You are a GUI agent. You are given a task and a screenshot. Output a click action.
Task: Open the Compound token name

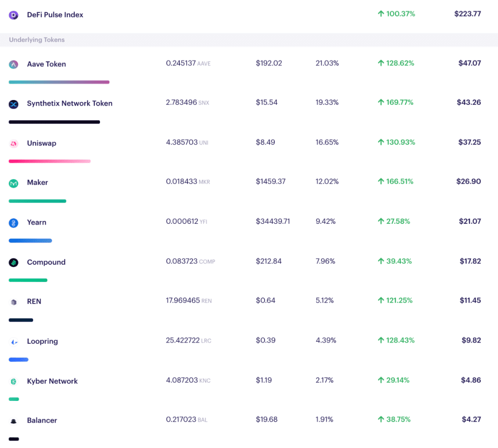(x=46, y=262)
